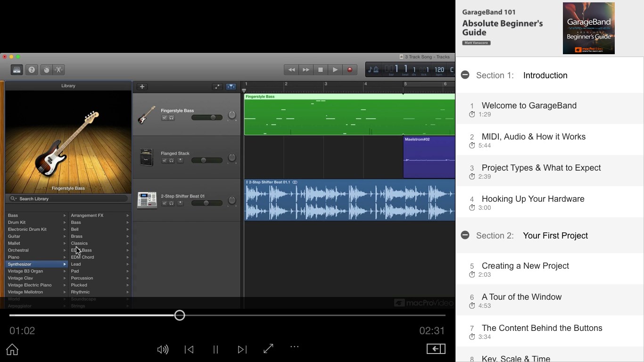The image size is (644, 362).
Task: Skip to next video track
Action: click(242, 349)
